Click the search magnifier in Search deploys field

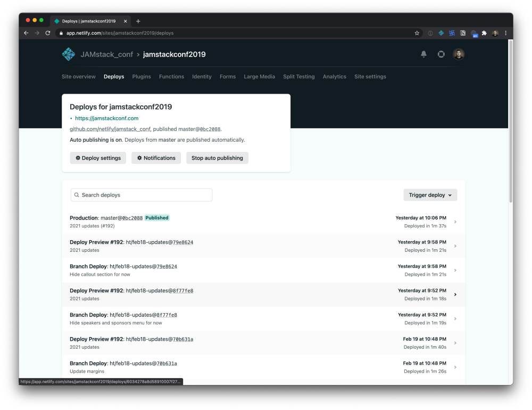(77, 194)
